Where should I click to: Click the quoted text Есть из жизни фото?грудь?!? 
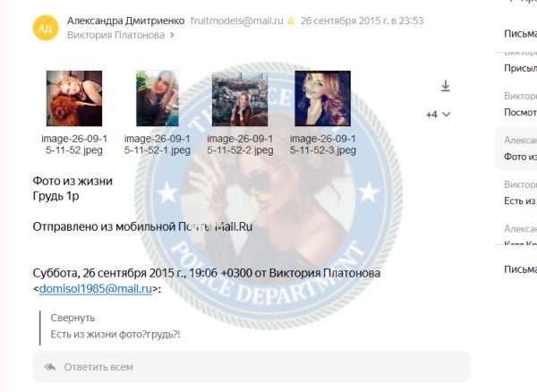click(115, 334)
